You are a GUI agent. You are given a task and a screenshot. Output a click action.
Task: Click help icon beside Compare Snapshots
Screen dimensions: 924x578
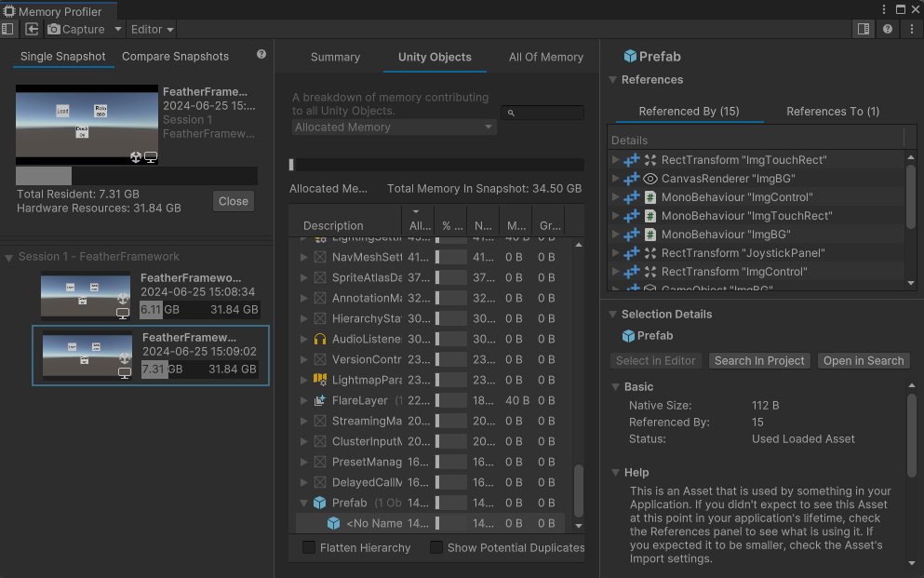(261, 54)
